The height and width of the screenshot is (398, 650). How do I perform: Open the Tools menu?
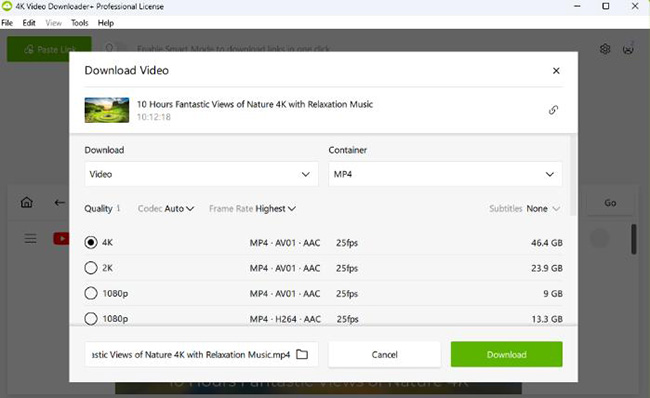point(79,23)
